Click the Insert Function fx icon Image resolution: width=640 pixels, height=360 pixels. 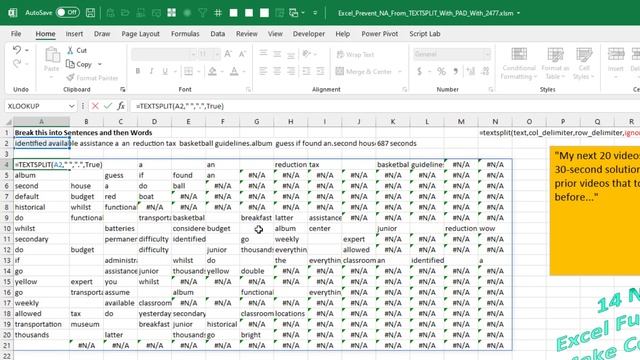pos(121,106)
